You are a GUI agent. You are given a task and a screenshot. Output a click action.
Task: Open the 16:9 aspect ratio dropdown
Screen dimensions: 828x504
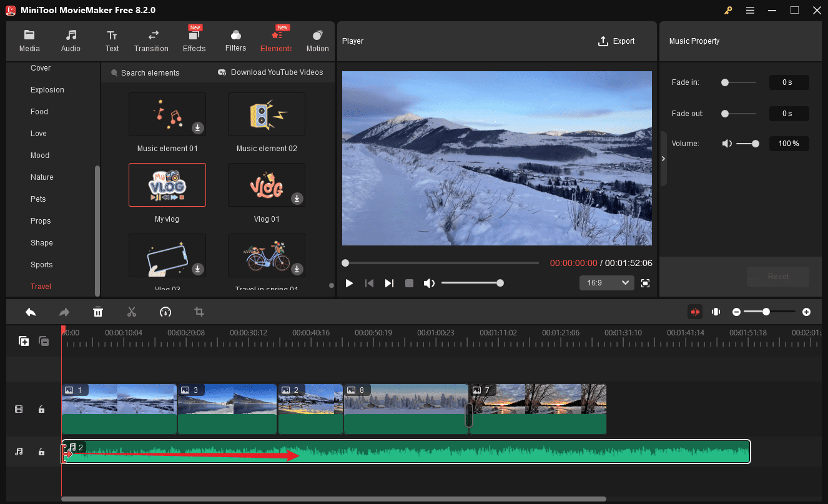[x=607, y=284]
